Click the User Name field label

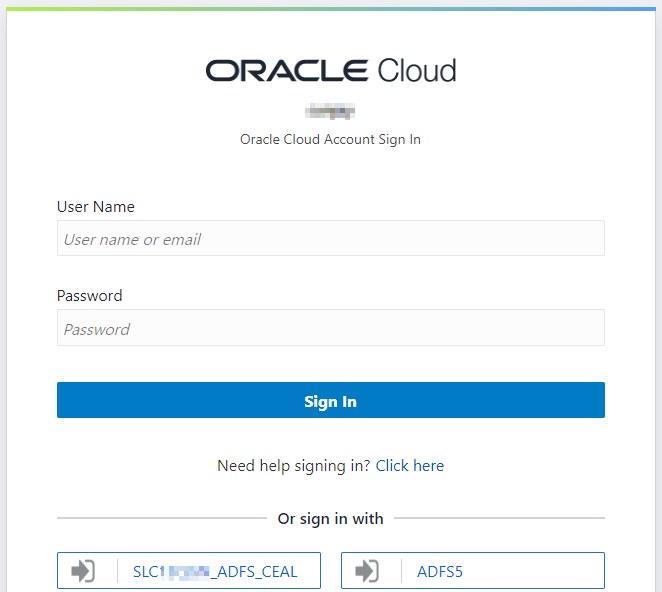pos(96,207)
